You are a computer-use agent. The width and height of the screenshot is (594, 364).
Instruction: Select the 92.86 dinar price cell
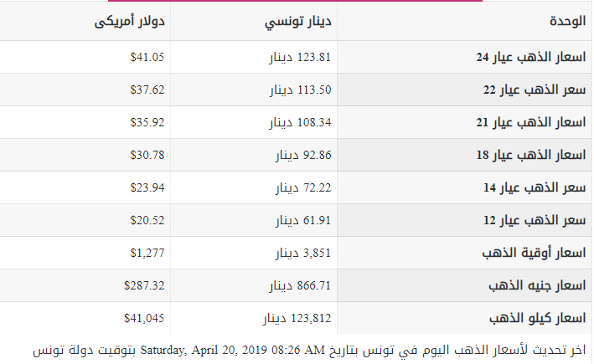click(307, 156)
